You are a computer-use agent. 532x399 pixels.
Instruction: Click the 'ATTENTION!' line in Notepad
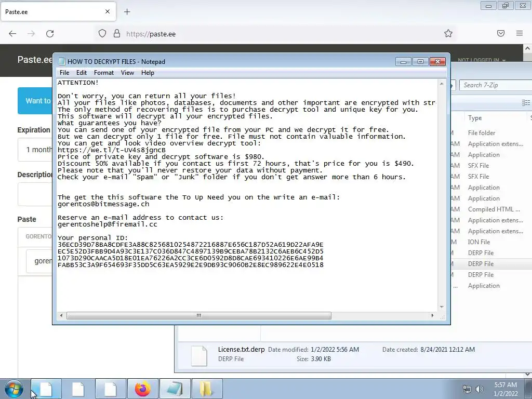(78, 83)
